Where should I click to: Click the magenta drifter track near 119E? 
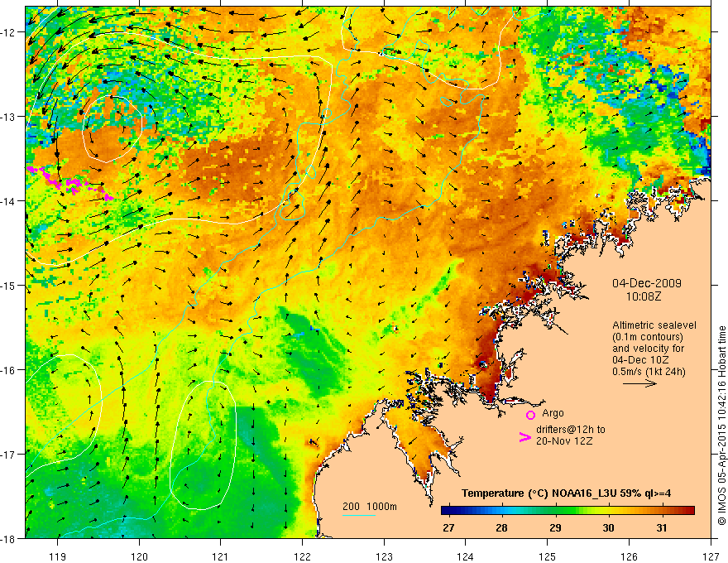[x=69, y=183]
